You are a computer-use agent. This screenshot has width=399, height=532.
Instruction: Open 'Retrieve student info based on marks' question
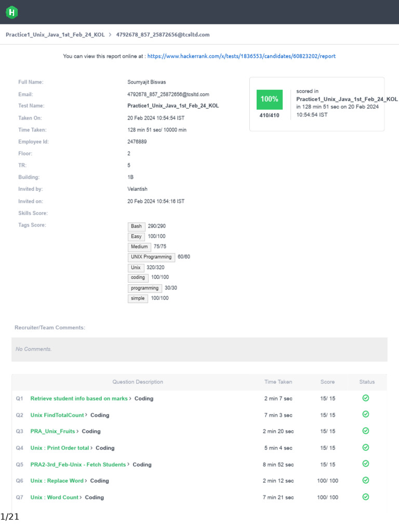point(79,398)
